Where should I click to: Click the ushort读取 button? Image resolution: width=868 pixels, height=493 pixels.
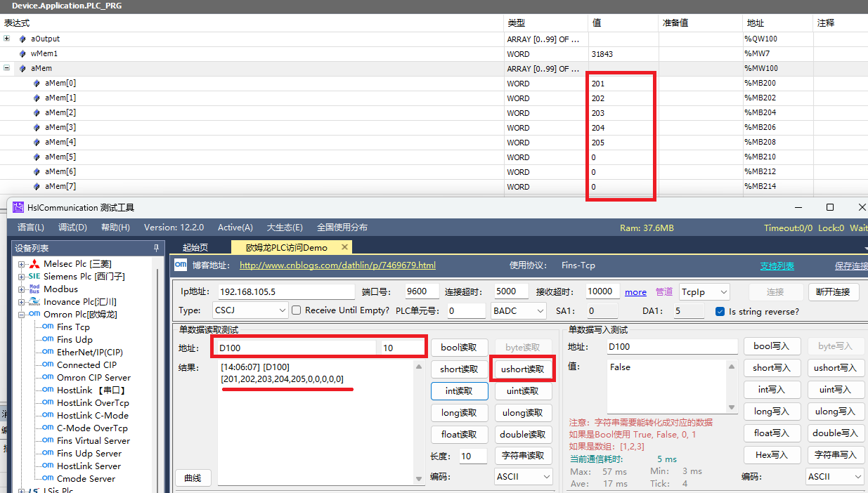tap(522, 369)
